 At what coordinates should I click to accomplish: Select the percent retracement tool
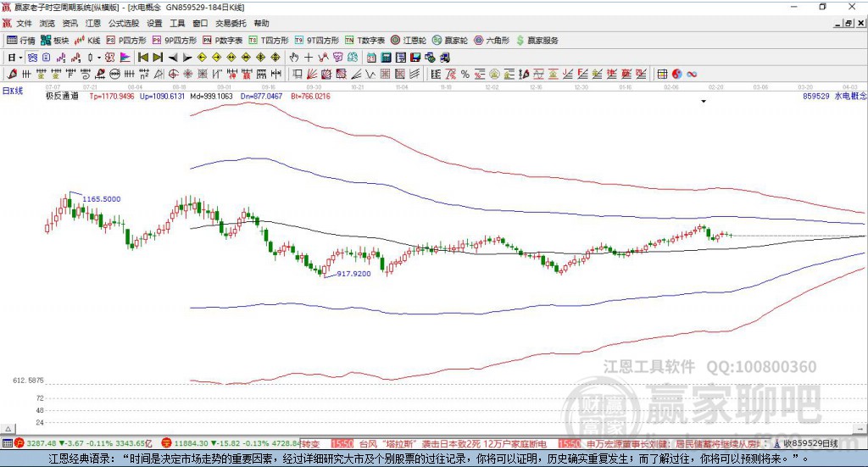(465, 74)
